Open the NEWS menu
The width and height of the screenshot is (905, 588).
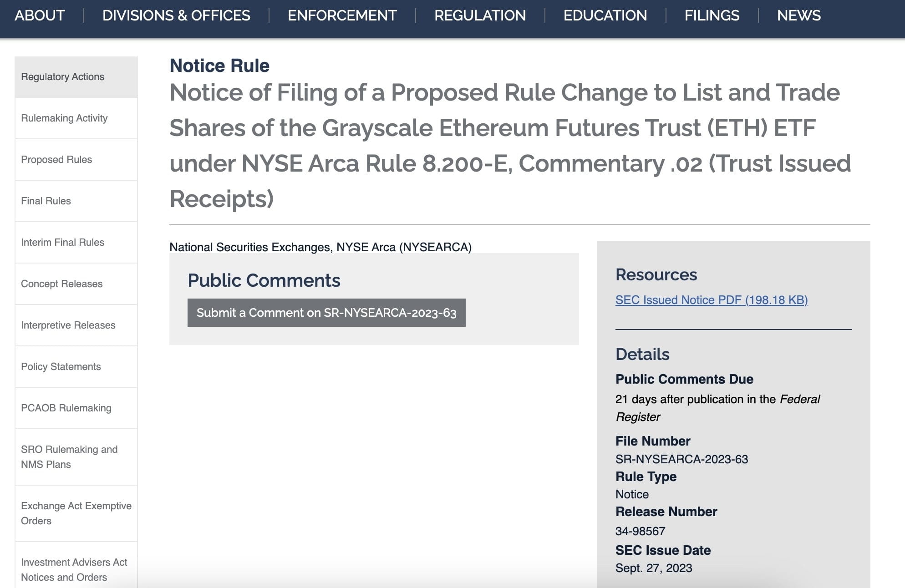point(799,15)
